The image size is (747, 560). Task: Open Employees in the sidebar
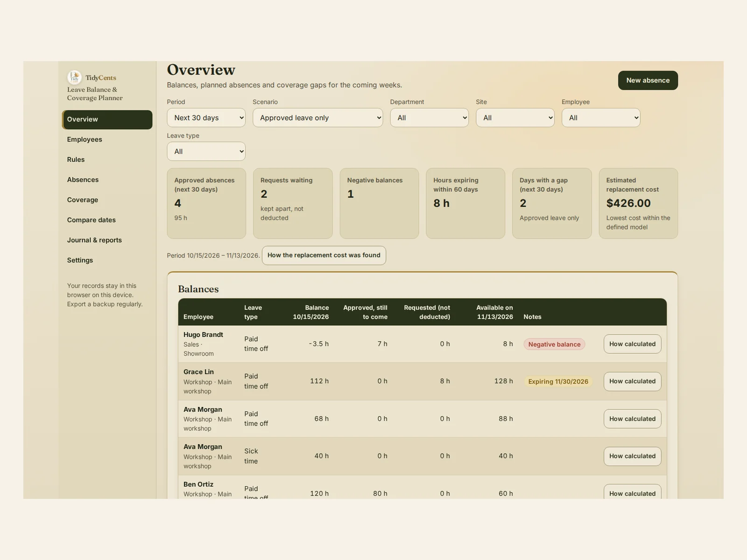(107, 140)
